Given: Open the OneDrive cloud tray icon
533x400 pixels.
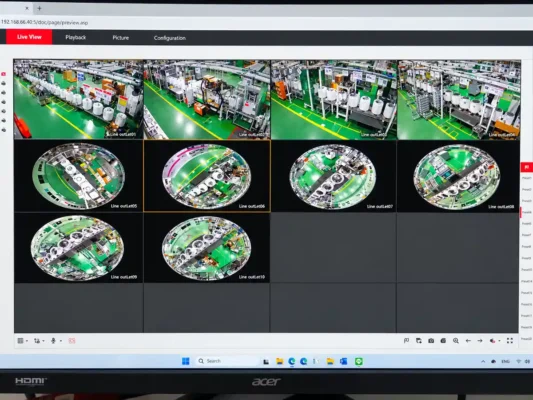Looking at the screenshot, I should pos(494,362).
